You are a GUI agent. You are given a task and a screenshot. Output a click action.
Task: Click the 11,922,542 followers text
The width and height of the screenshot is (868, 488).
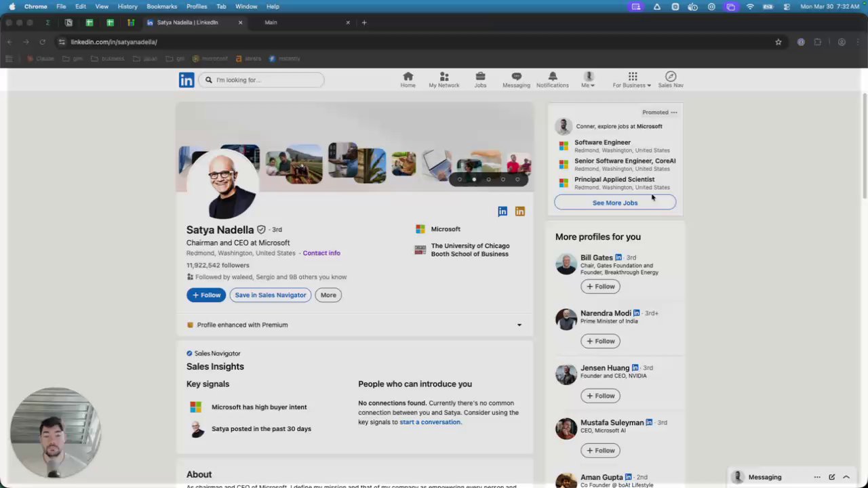[x=218, y=265]
